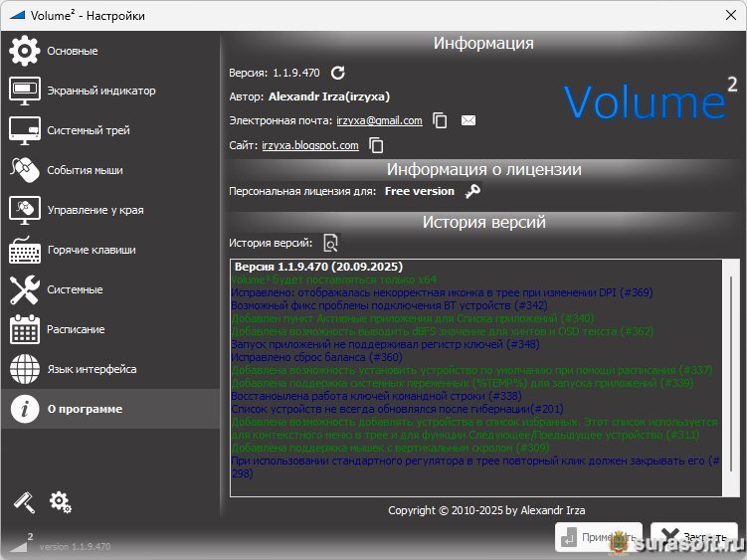Open the Язык интерфейса globe icon
Viewport: 747px width, 560px height.
[24, 369]
